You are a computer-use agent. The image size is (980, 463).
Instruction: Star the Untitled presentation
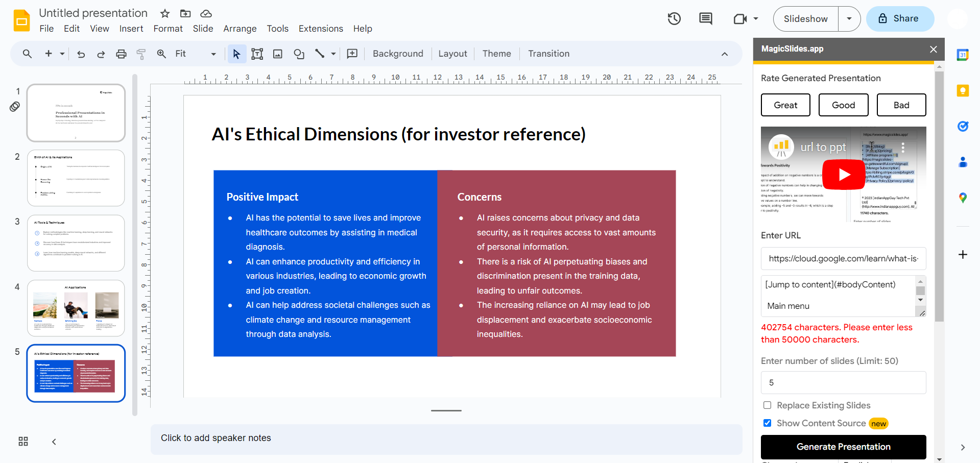pyautogui.click(x=164, y=13)
